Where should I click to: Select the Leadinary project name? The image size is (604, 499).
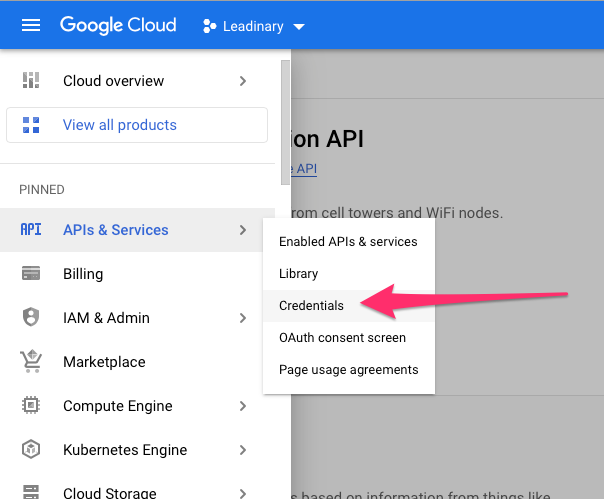coord(253,26)
